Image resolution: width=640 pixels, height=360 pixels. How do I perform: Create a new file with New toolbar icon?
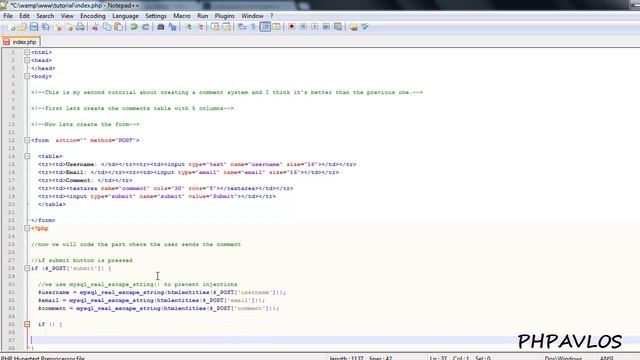point(11,27)
